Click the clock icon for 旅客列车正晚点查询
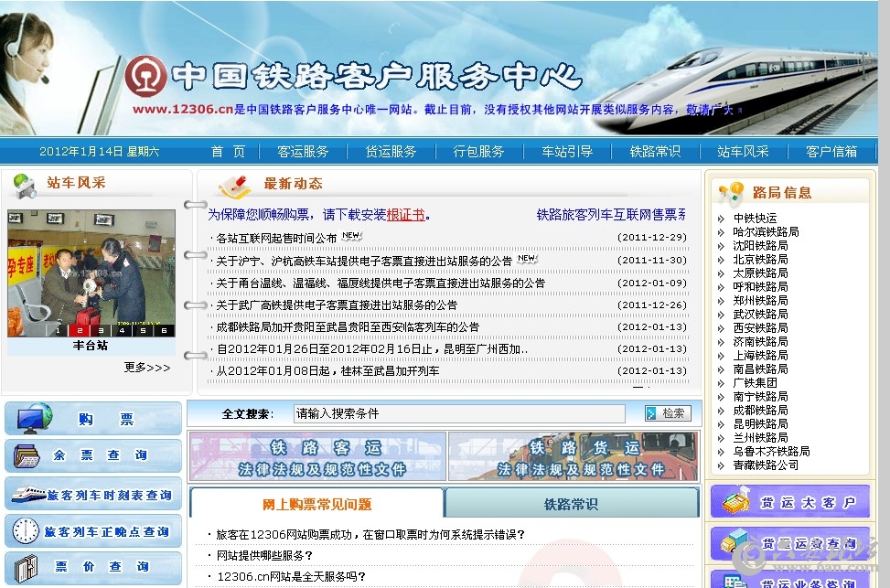This screenshot has height=588, width=890. (26, 530)
